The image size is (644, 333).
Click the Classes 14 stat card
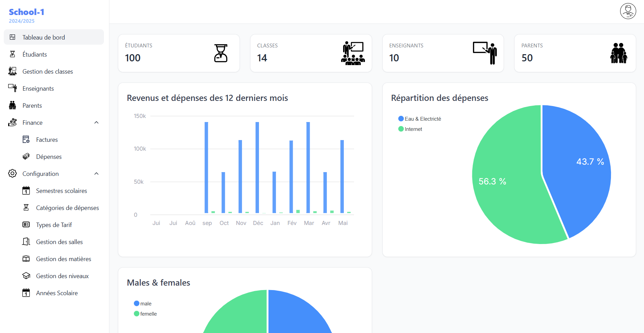coord(311,53)
